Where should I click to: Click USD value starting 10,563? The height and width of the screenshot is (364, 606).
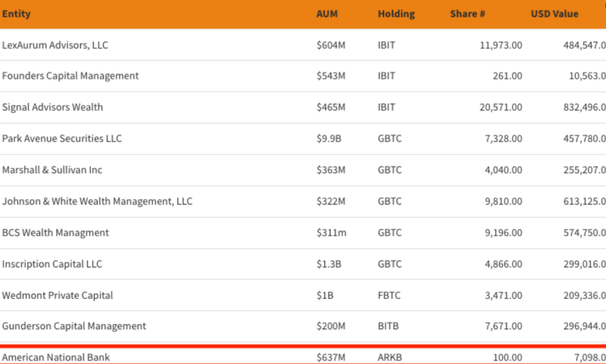(587, 76)
